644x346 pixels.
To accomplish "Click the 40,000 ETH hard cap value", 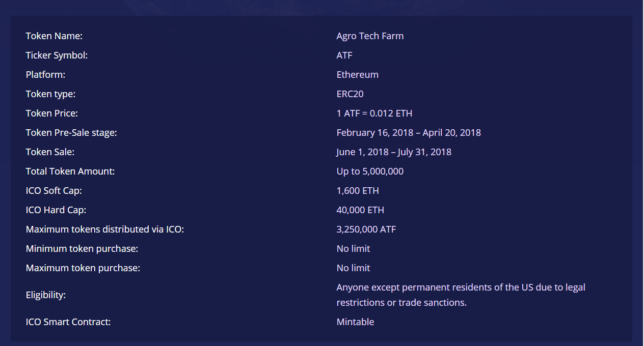I will click(x=360, y=210).
